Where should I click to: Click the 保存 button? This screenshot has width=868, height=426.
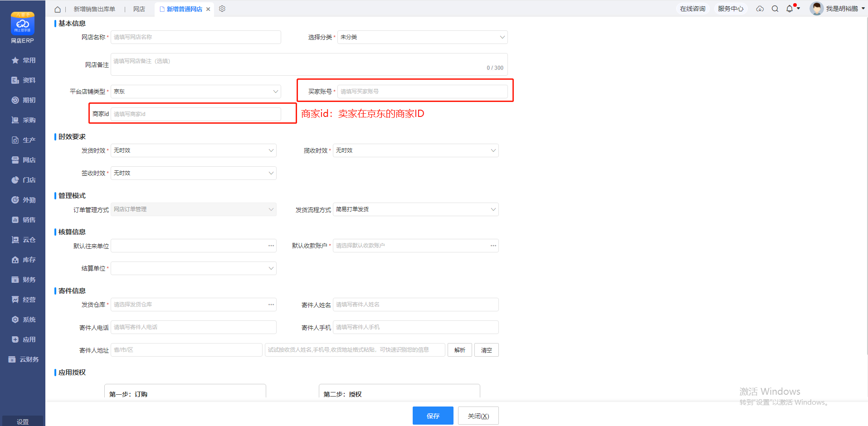click(x=433, y=416)
